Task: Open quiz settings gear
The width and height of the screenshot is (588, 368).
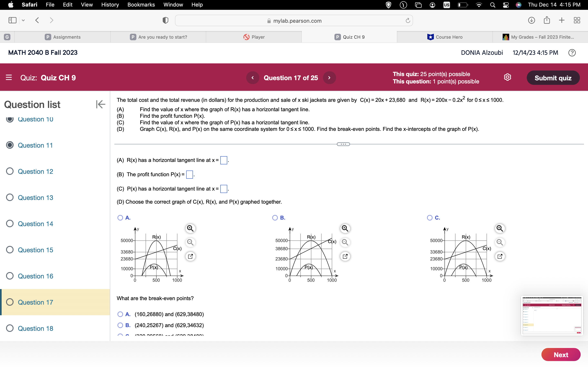Action: click(x=507, y=77)
